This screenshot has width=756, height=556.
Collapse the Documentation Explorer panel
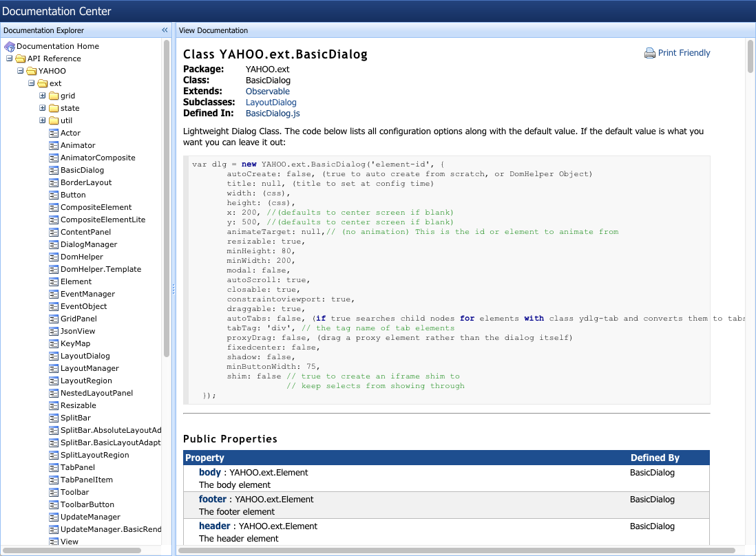(x=165, y=30)
